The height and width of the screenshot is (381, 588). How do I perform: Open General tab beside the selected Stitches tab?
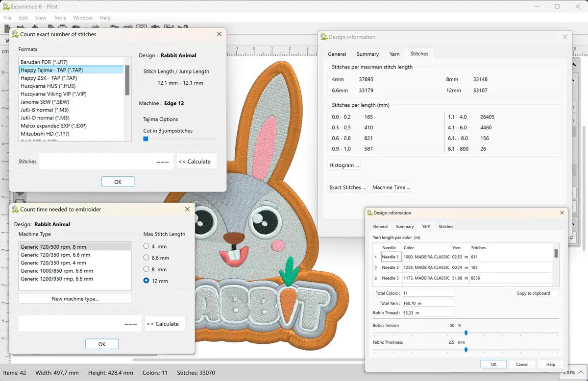tap(337, 54)
